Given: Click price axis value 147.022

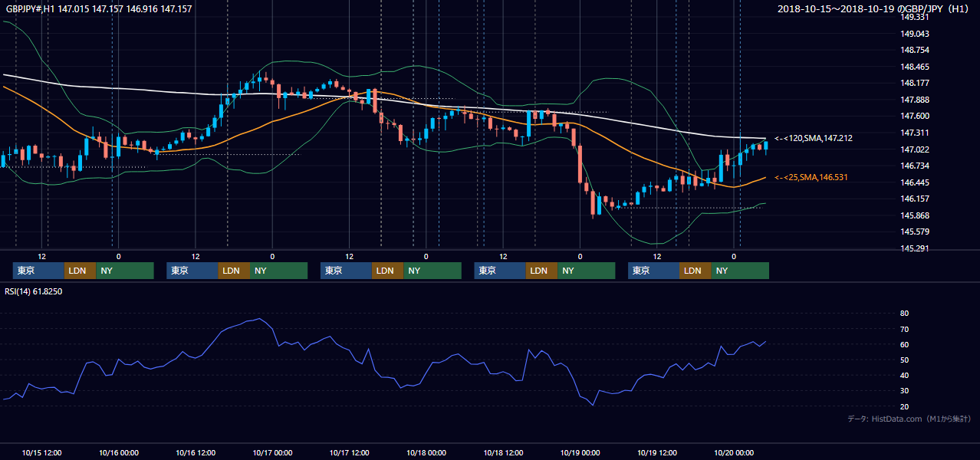Looking at the screenshot, I should pos(915,150).
